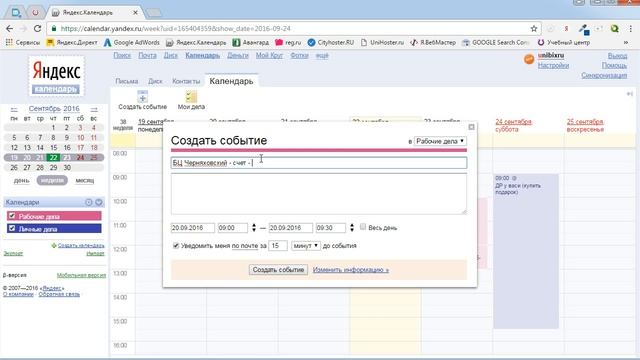Open Яндекс.Директ bookmark
Viewport: 640px width, 360px height.
coord(72,42)
